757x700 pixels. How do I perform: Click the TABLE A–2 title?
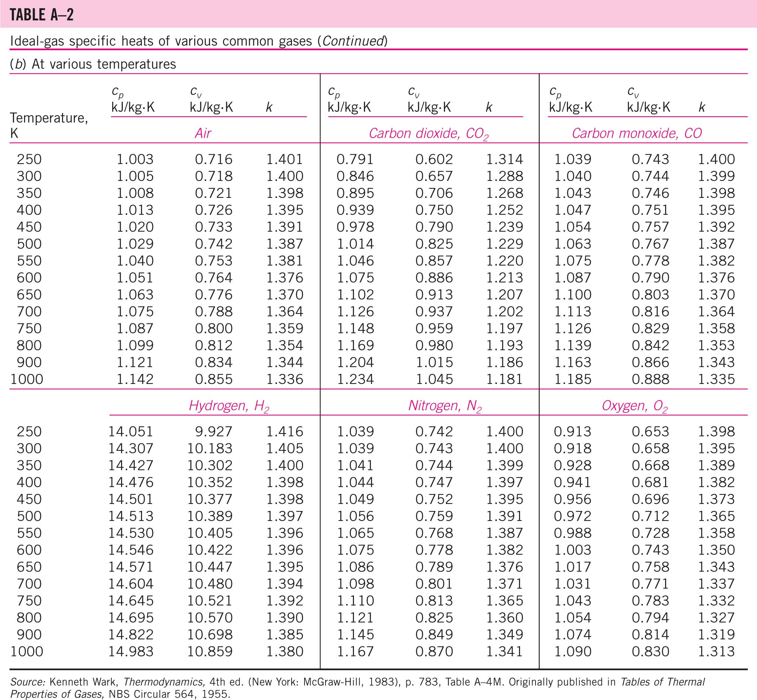41,14
